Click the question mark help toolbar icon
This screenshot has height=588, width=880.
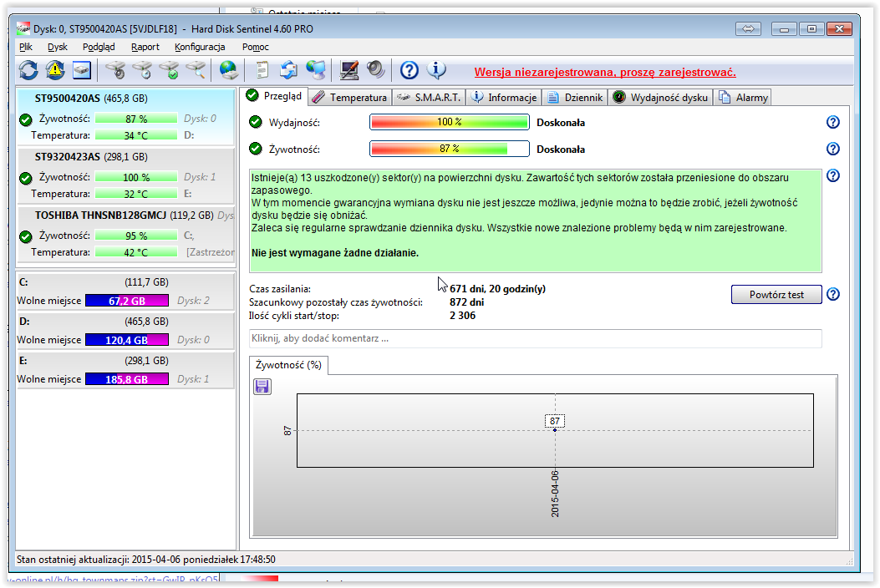tap(409, 70)
